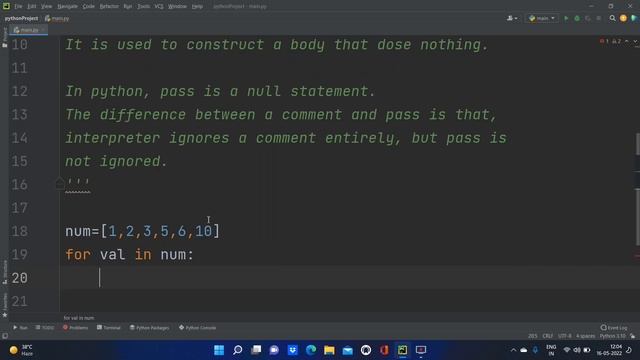This screenshot has height=360, width=640.
Task: Click the warning count indicator in editor
Action: tap(616, 41)
